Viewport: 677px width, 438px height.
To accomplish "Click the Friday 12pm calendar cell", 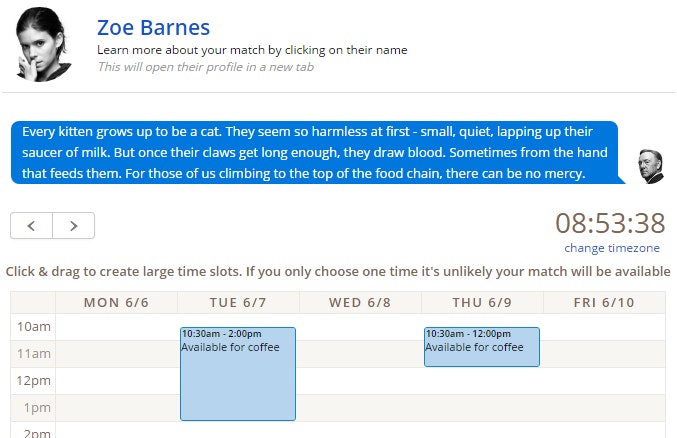I will tap(604, 381).
